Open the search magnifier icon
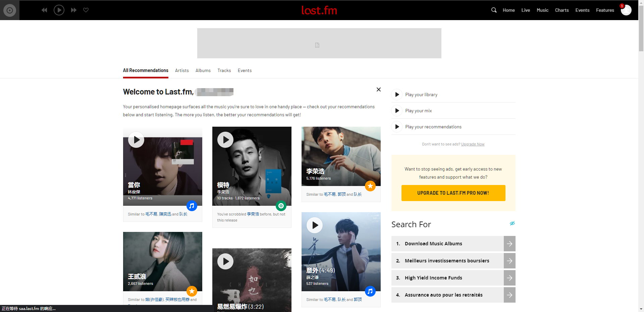This screenshot has width=644, height=312. click(494, 10)
